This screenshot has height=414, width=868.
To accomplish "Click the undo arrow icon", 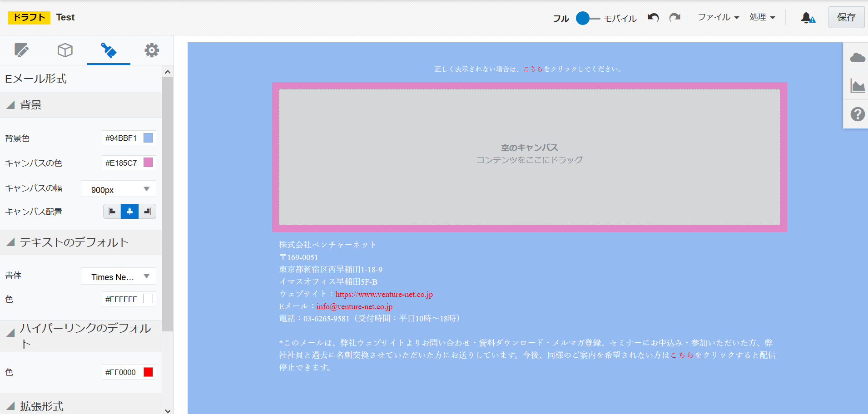I will (653, 17).
